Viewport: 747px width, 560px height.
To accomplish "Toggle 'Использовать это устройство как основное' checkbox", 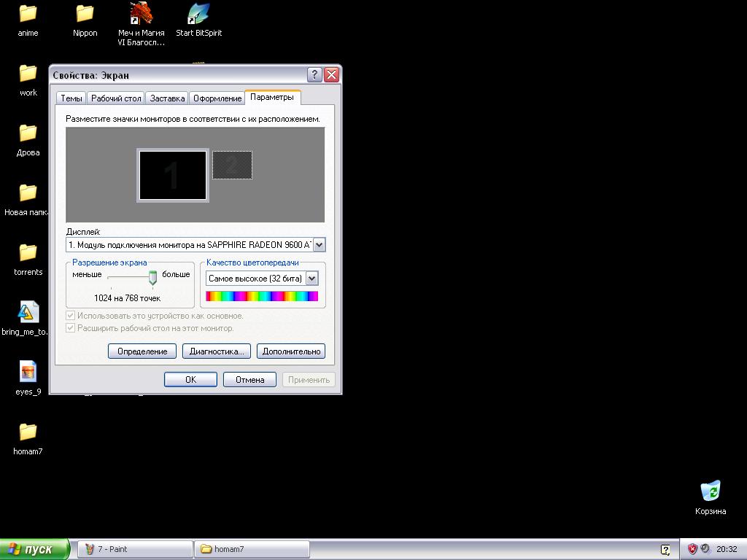I will (71, 316).
